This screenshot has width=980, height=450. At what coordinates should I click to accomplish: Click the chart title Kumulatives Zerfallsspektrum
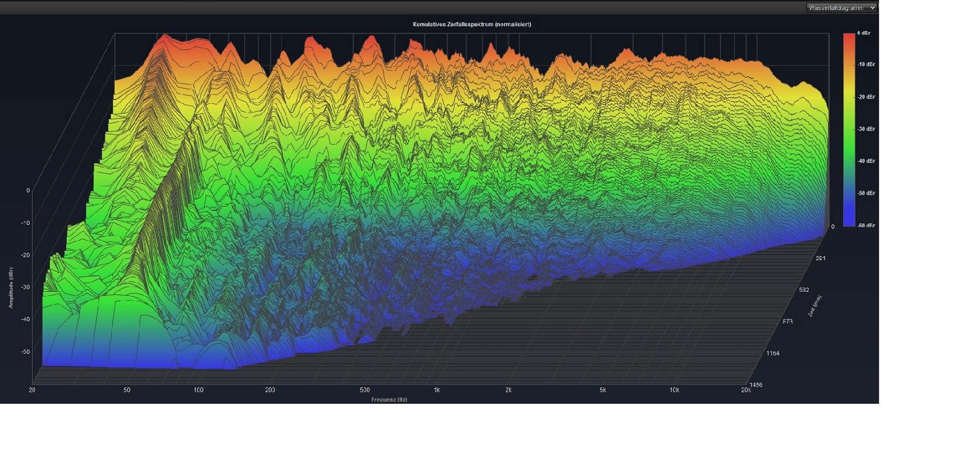472,24
